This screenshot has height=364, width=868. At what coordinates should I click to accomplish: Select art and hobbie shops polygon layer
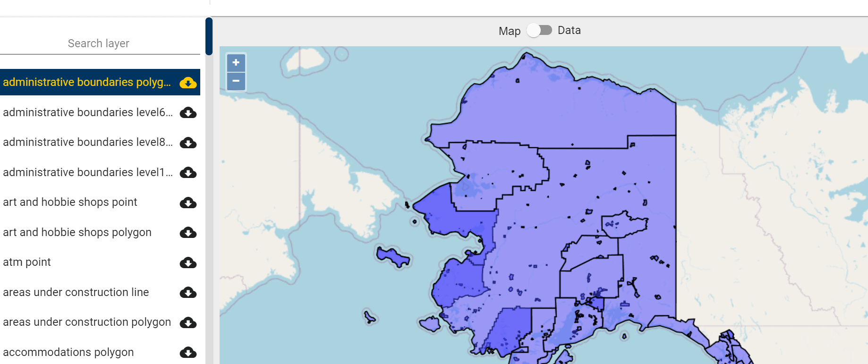pos(77,232)
